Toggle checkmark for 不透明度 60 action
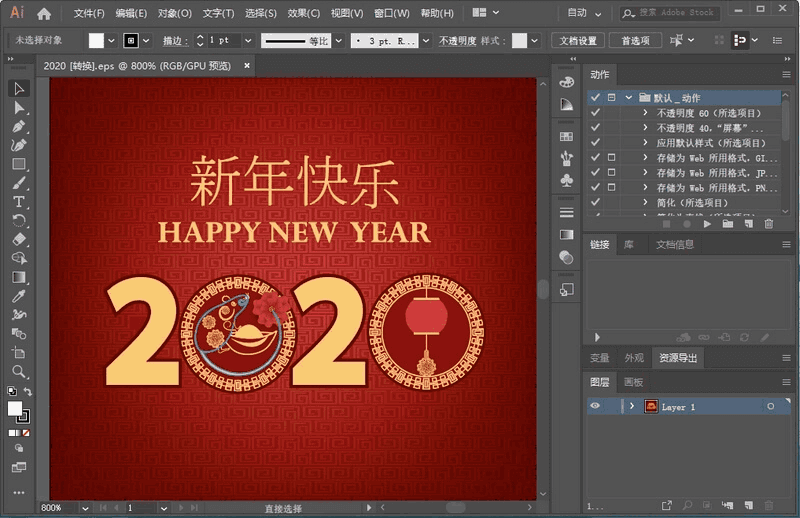This screenshot has height=518, width=800. pos(595,113)
